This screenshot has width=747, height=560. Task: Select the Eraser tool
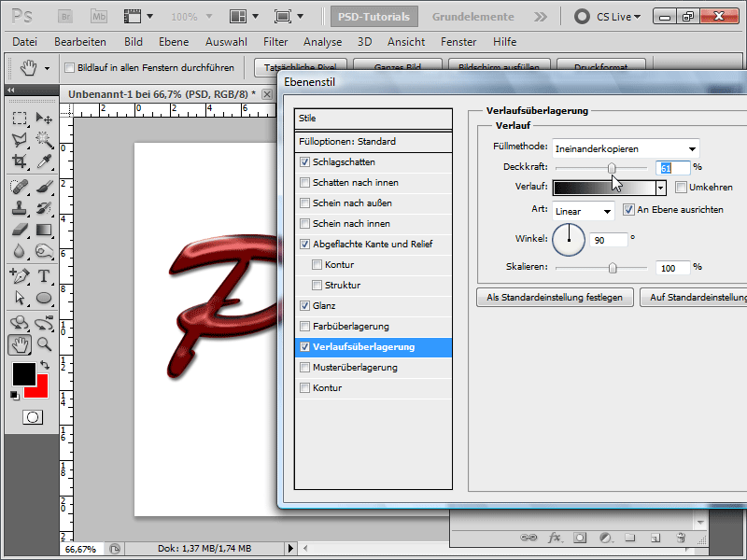point(20,230)
